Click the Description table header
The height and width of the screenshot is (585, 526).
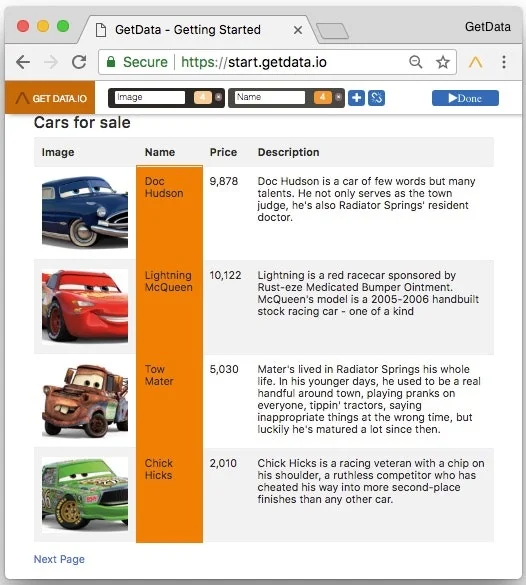[288, 152]
